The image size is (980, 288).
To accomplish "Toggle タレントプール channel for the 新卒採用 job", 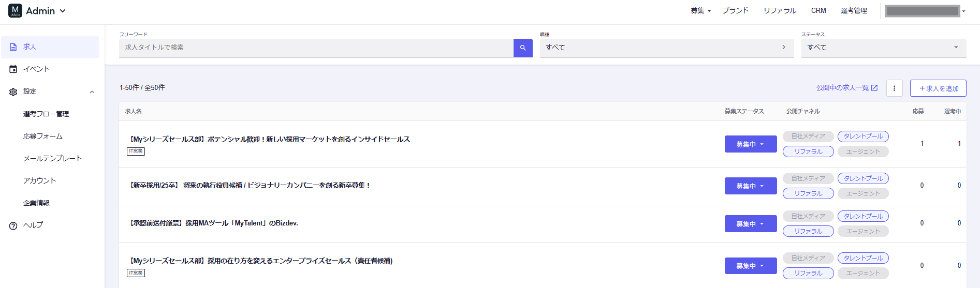I will 863,178.
